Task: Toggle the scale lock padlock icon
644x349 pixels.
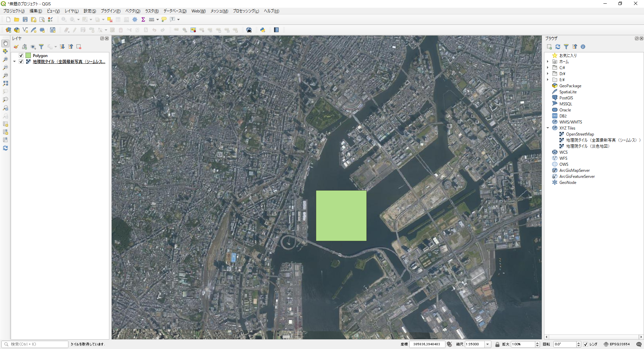Action: tap(497, 344)
